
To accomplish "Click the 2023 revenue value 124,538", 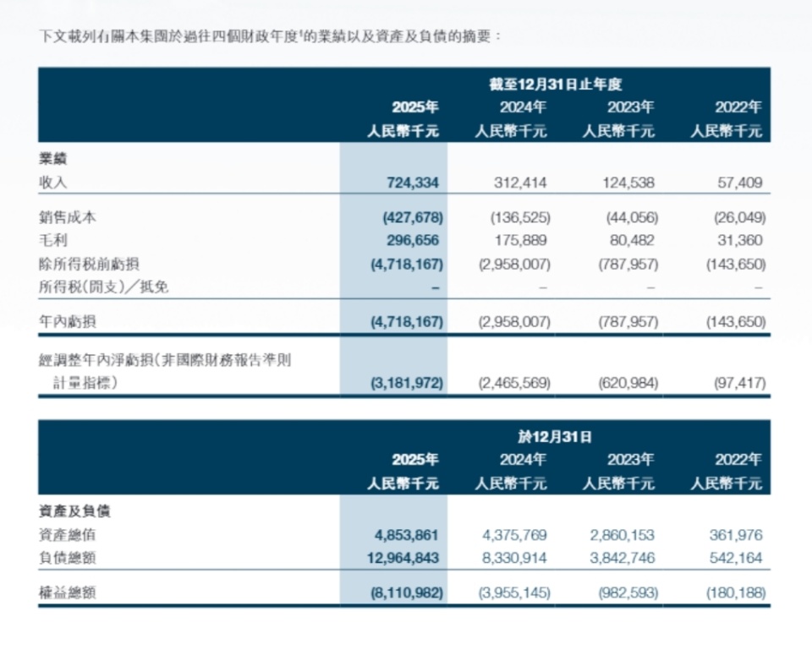I will click(628, 183).
